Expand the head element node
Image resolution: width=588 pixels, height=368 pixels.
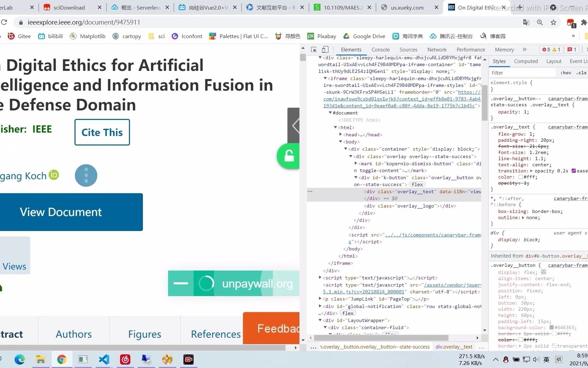pos(340,135)
